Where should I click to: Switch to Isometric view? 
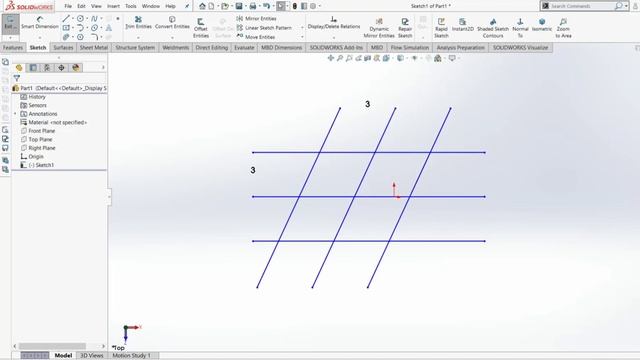[542, 24]
